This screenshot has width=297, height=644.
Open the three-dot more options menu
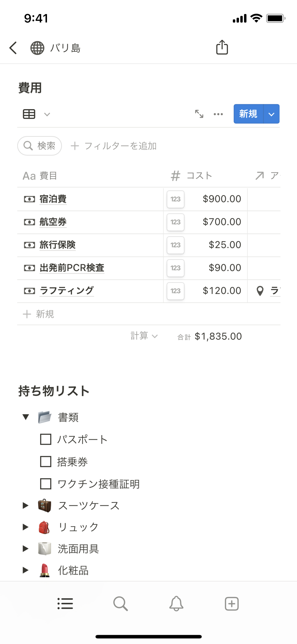click(x=218, y=114)
